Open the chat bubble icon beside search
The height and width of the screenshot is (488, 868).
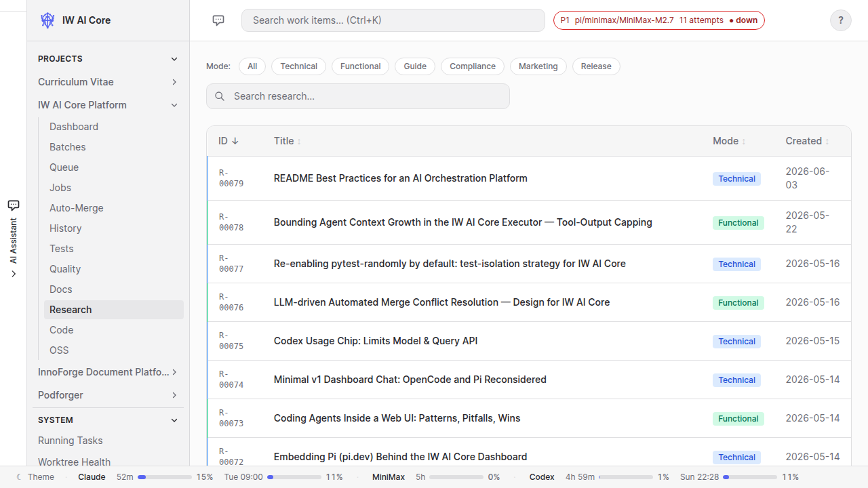(218, 20)
